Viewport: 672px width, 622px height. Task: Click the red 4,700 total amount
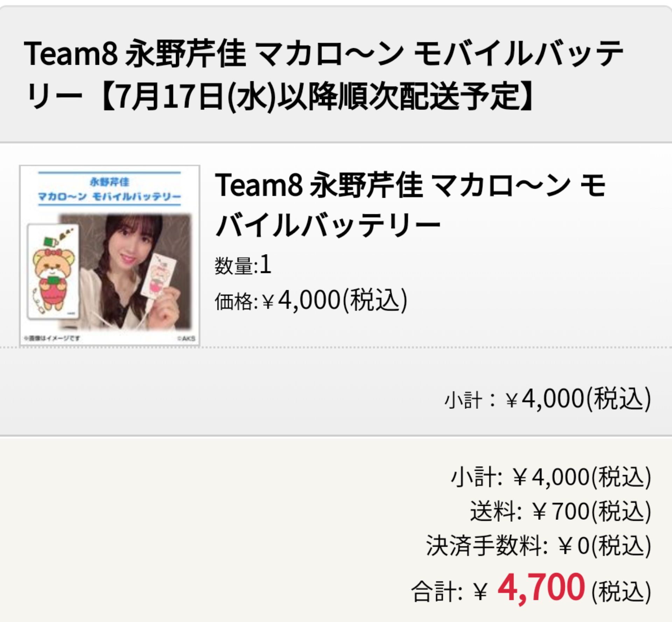click(x=541, y=587)
